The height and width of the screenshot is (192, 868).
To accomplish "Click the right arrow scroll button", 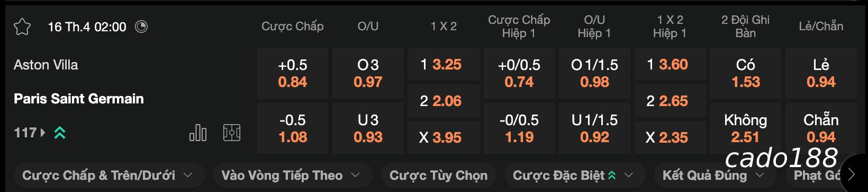I will point(852,174).
